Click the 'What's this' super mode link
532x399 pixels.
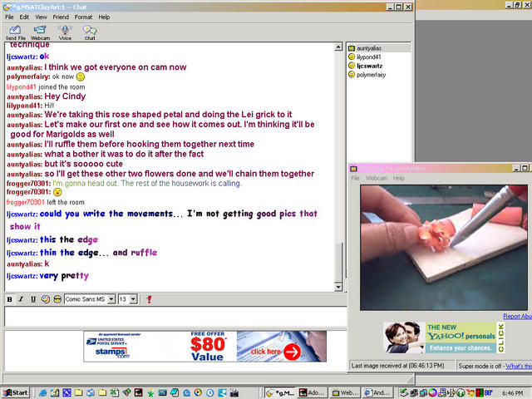(519, 366)
